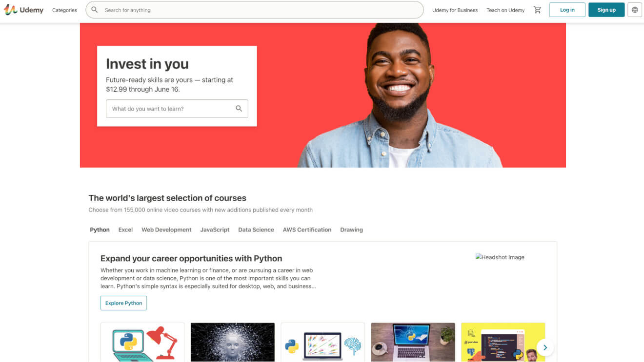Viewport: 644px width, 362px height.
Task: Click the Log in button
Action: (567, 10)
